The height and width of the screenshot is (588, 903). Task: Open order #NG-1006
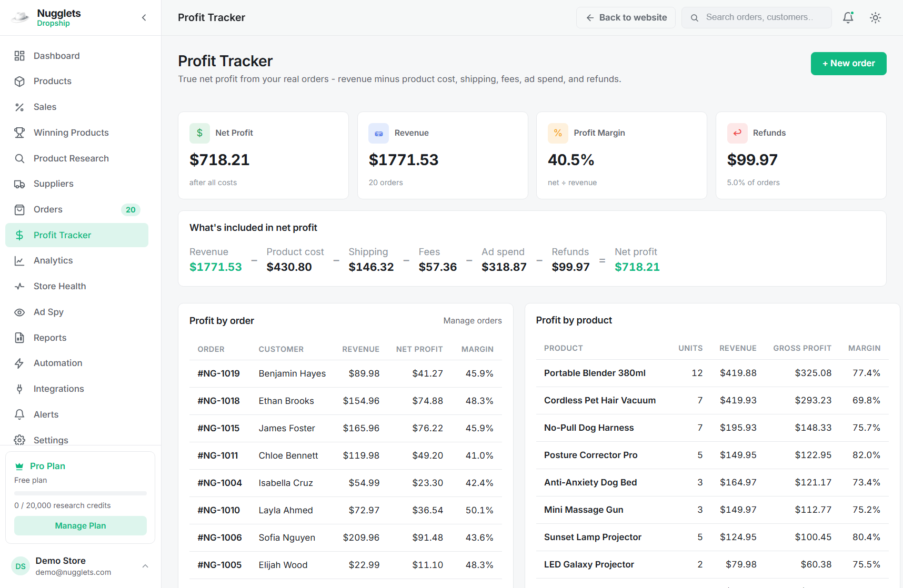tap(219, 538)
